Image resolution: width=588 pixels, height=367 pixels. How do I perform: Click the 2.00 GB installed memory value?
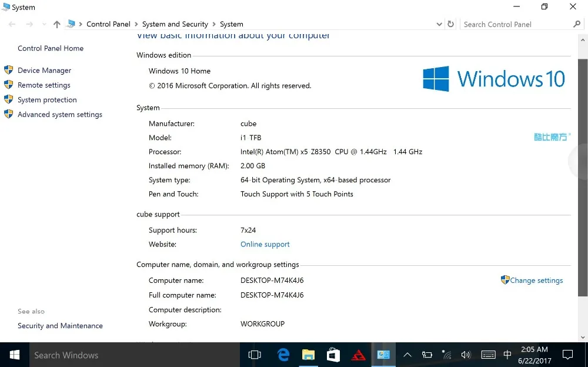(x=253, y=166)
